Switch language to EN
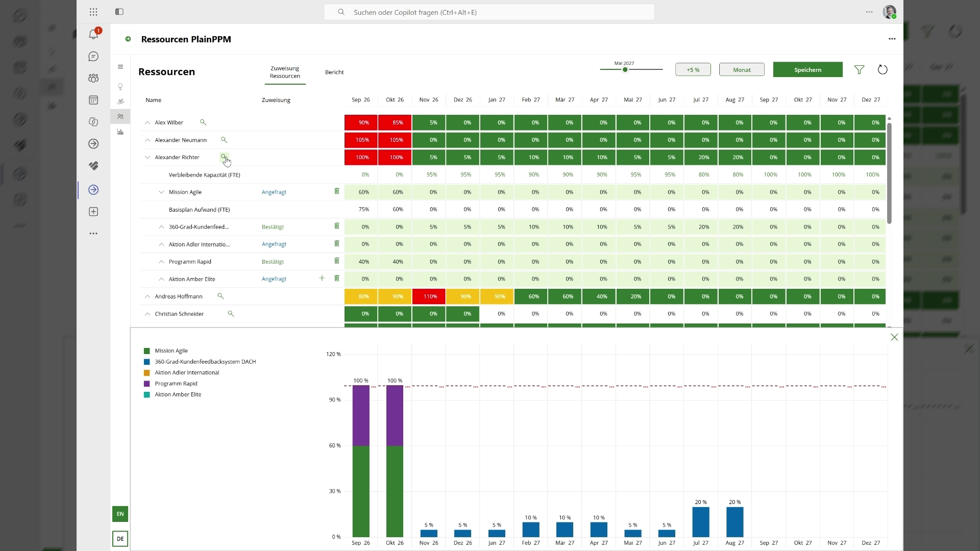The width and height of the screenshot is (980, 551). 120,514
